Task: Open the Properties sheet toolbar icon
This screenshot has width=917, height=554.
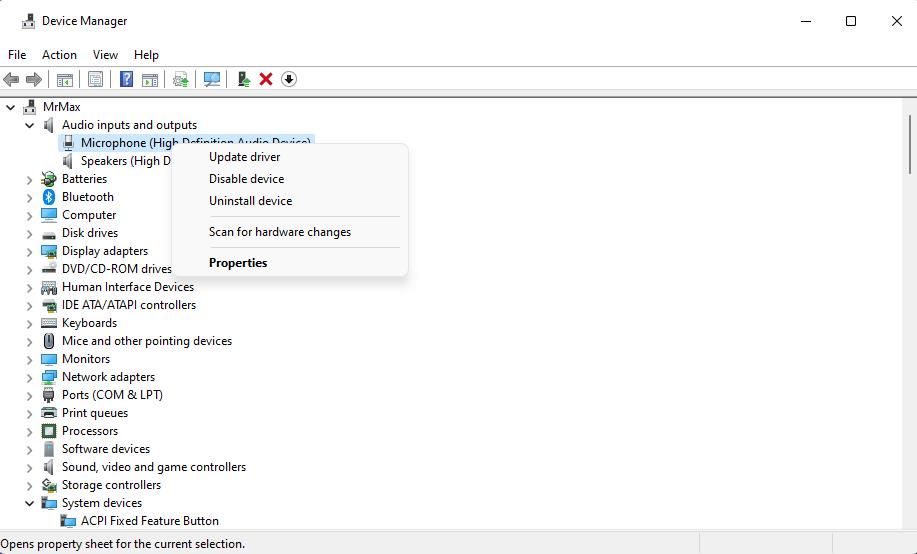Action: (95, 79)
